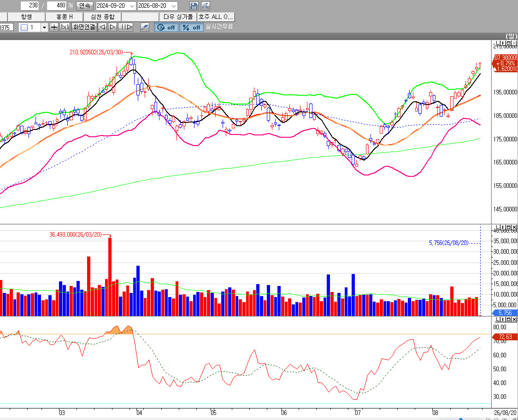This screenshot has width=518, height=420.
Task: Click the 30,00 RSI axis value
Action: point(500,397)
